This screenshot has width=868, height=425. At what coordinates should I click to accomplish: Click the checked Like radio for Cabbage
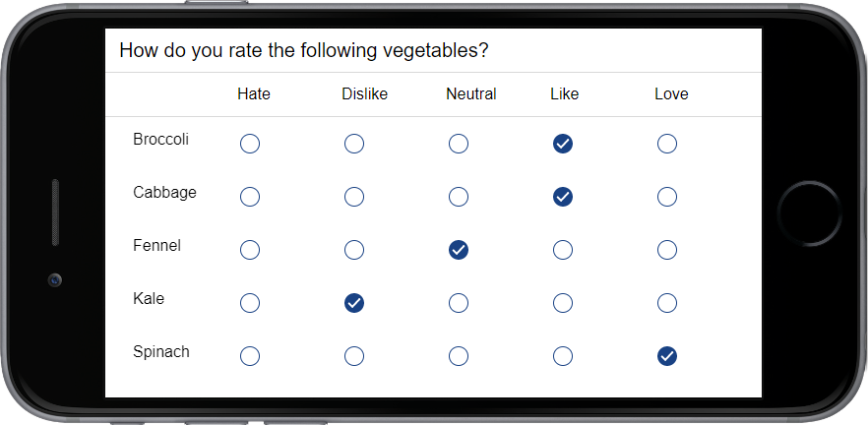tap(563, 197)
